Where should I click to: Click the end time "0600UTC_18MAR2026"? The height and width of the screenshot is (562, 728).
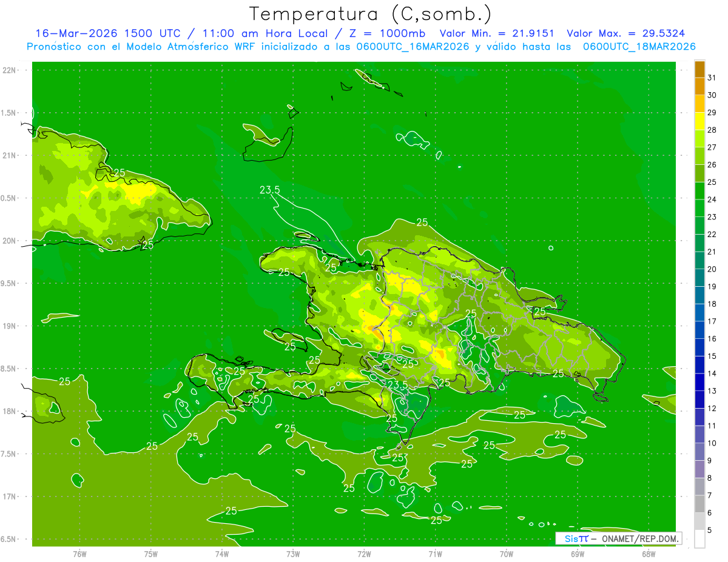tap(639, 47)
